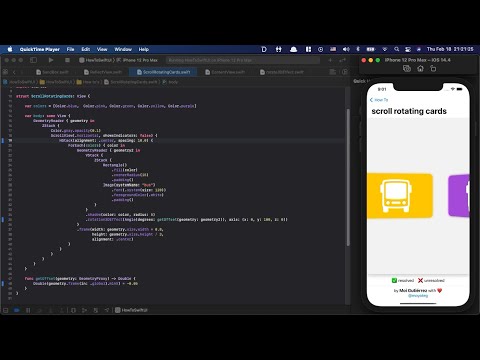Switch to the rotate3DEffect.swift tab
The height and width of the screenshot is (360, 480).
coord(282,72)
